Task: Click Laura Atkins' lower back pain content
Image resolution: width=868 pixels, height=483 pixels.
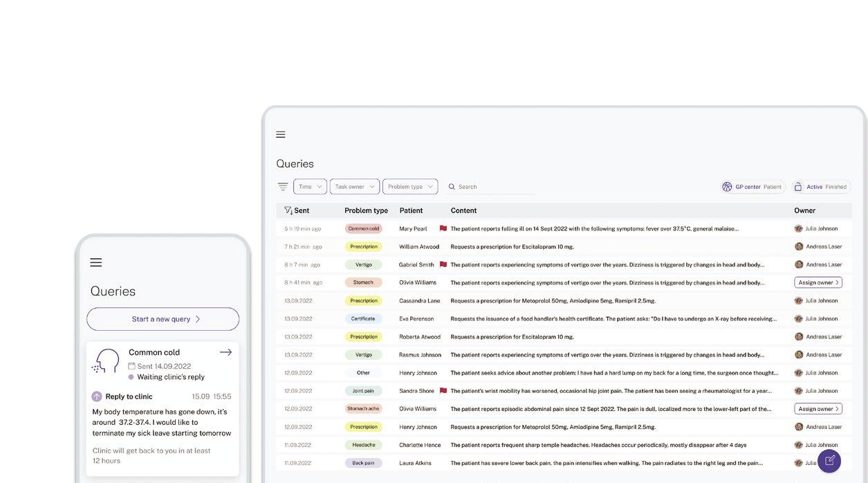Action: tap(607, 463)
